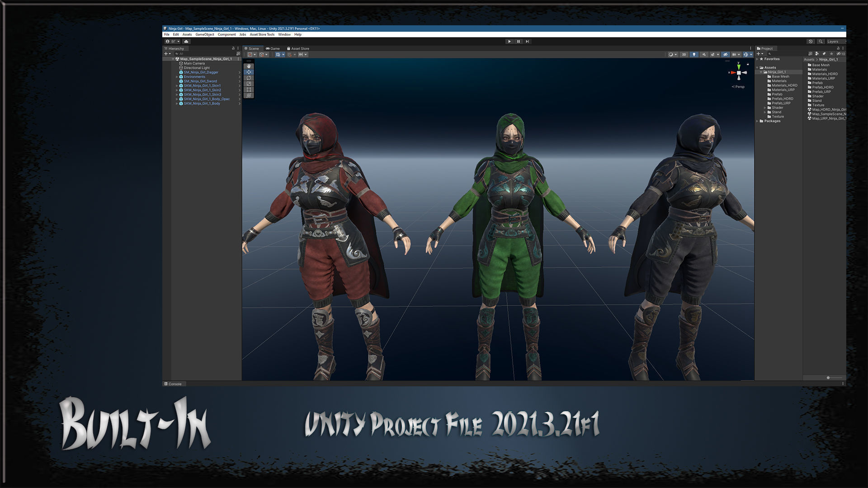Click the Project panel lock icon

click(x=838, y=48)
